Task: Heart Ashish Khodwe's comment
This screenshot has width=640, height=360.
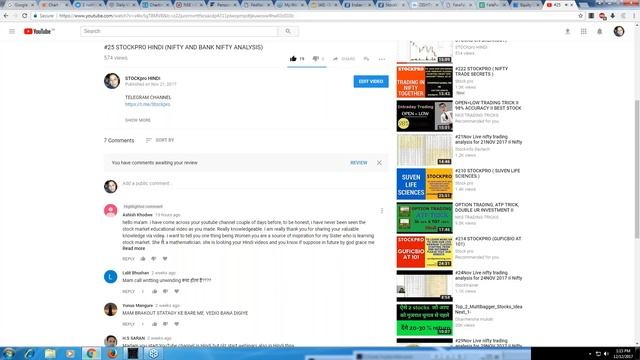Action: click(165, 259)
